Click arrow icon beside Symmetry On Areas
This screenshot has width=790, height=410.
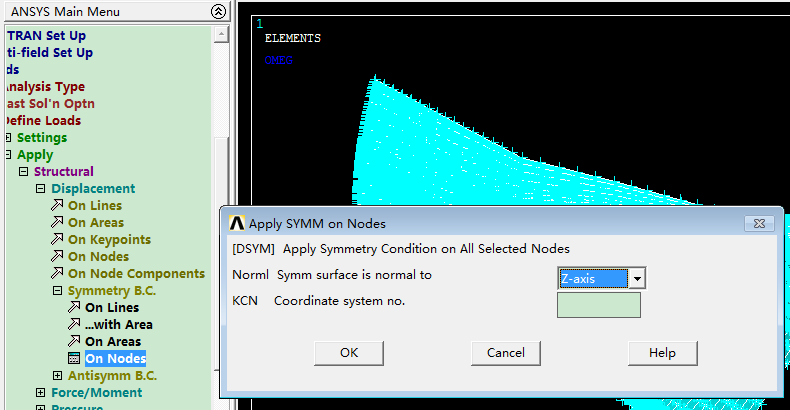click(x=74, y=341)
